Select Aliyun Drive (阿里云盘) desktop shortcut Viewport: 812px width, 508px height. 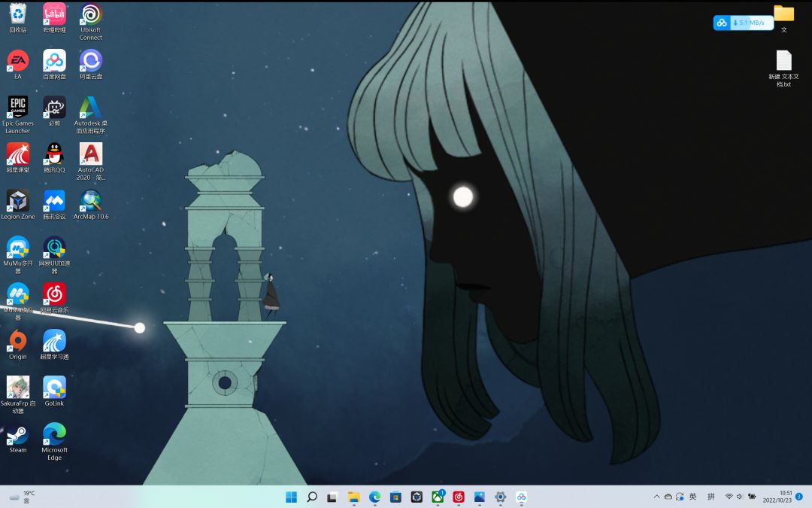click(x=91, y=65)
